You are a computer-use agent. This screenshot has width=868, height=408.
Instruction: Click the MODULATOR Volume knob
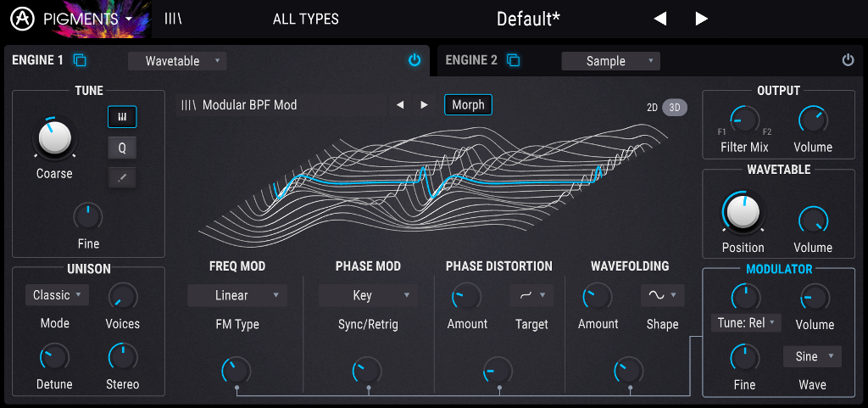tap(815, 297)
